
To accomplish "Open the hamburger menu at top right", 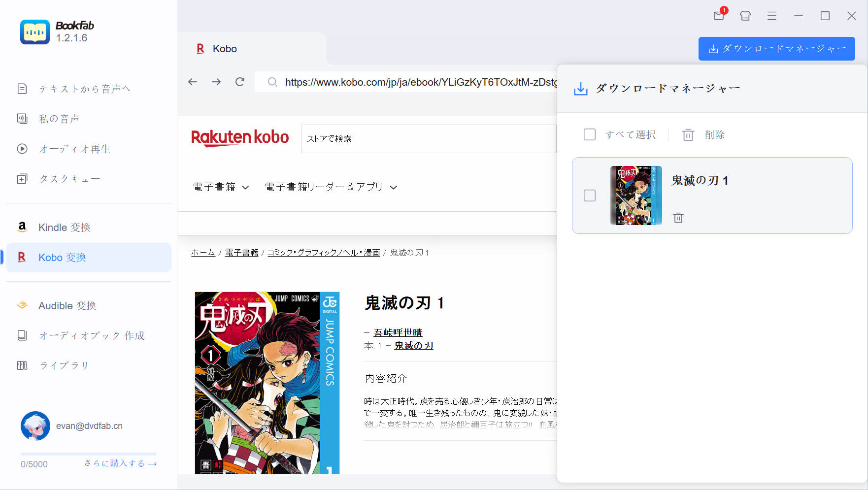I will tap(771, 16).
